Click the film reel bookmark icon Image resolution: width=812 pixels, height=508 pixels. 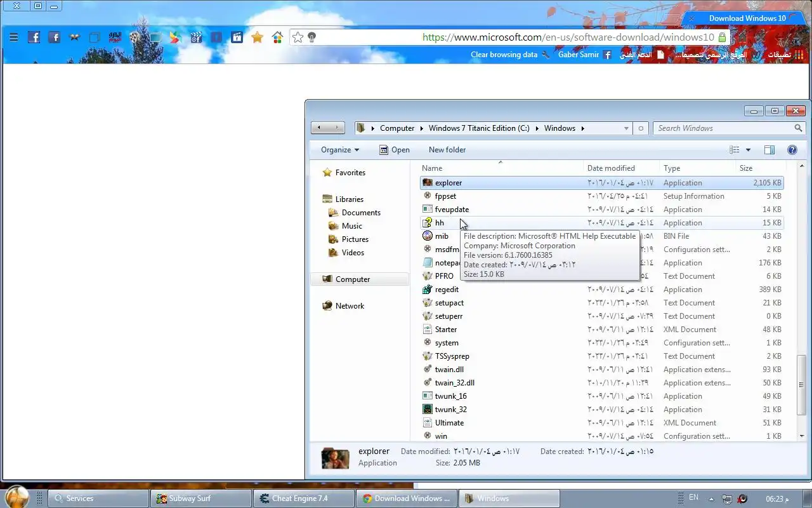click(x=135, y=37)
